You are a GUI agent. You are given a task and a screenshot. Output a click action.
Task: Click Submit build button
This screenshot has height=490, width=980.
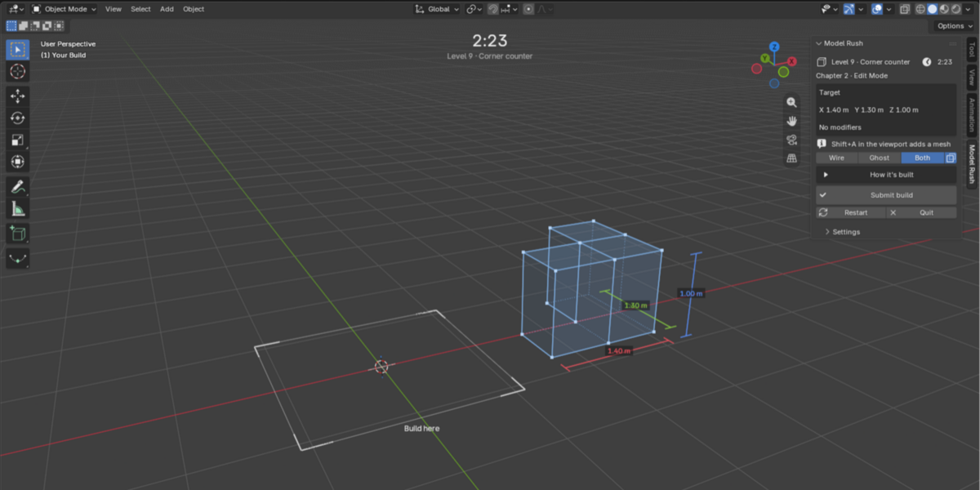886,195
